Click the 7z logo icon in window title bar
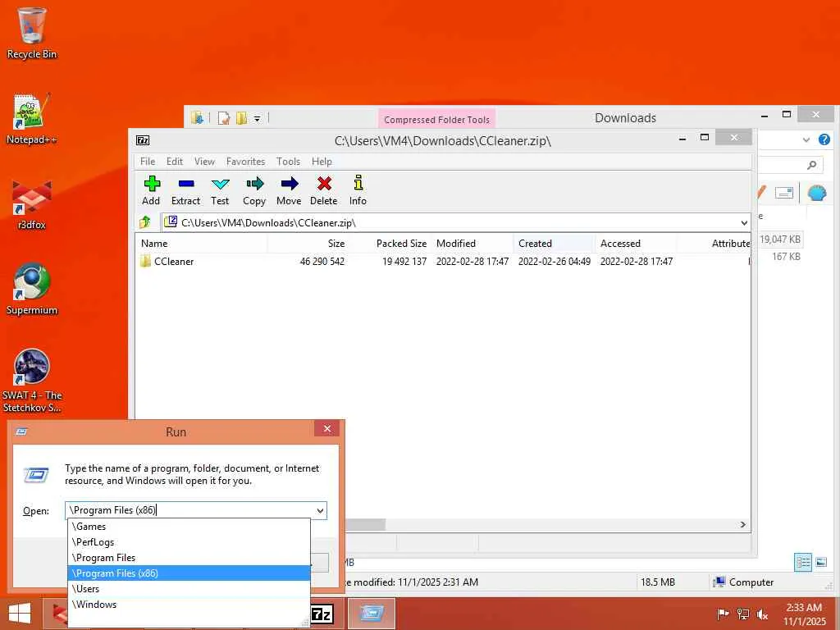This screenshot has width=840, height=630. point(143,140)
